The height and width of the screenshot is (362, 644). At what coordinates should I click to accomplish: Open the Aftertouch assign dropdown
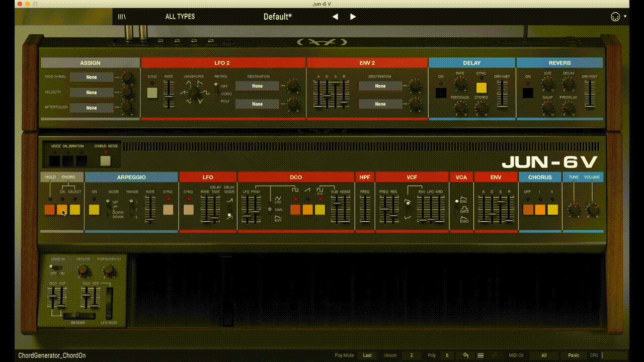coord(92,108)
